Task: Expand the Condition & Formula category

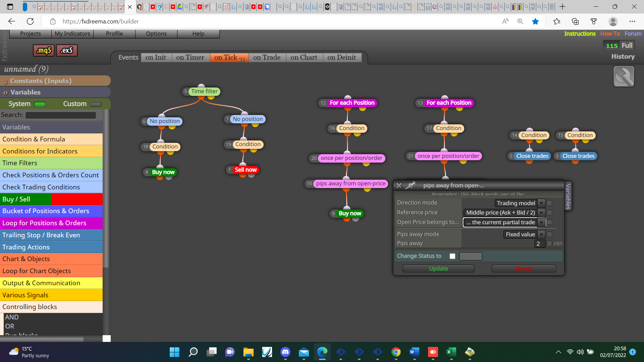Action: (x=51, y=139)
